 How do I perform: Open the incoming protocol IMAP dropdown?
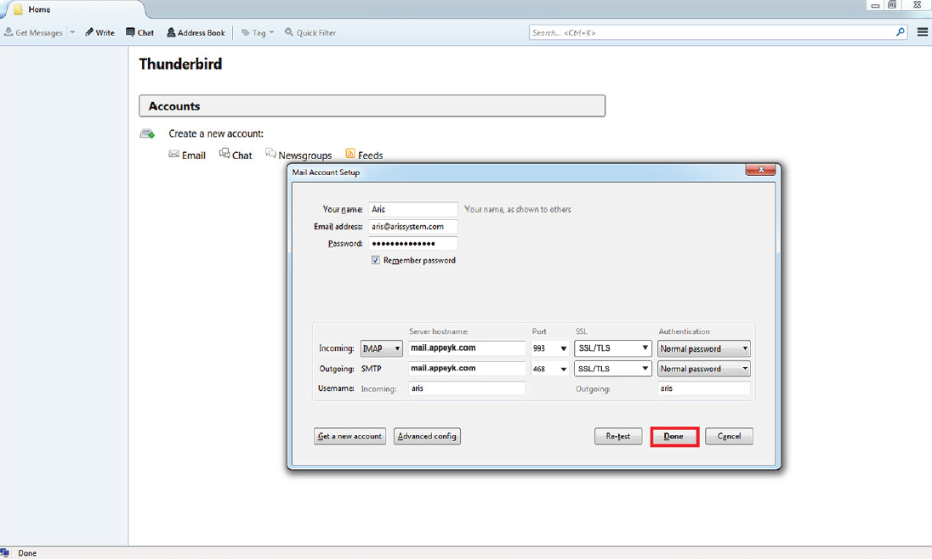click(381, 348)
